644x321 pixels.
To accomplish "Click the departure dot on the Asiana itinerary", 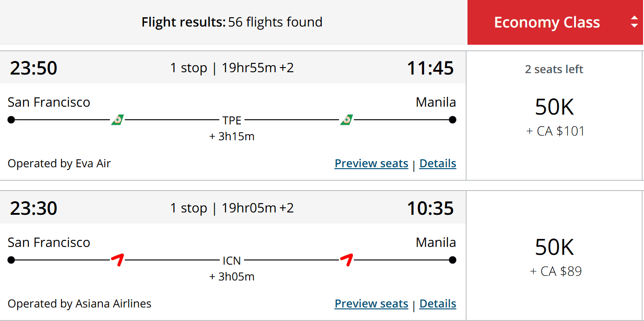I will click(x=11, y=260).
